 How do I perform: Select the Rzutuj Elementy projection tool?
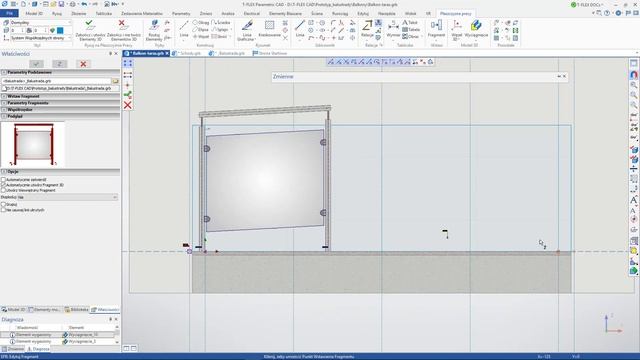(154, 31)
